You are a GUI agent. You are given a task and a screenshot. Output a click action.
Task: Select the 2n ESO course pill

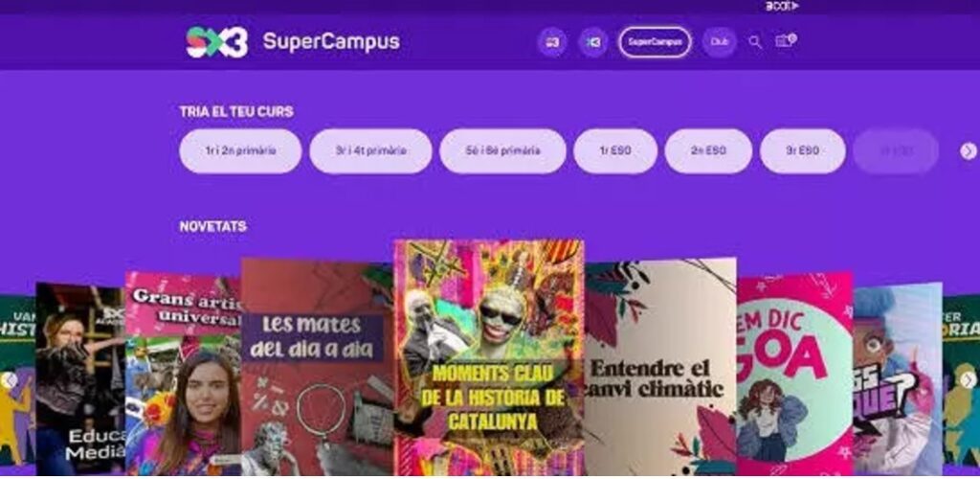(x=708, y=150)
